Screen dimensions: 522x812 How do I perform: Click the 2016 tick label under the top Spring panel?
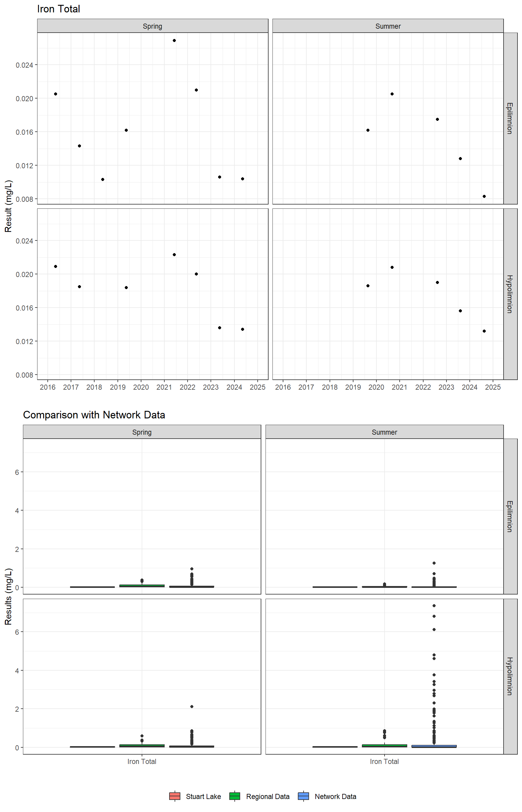48,387
